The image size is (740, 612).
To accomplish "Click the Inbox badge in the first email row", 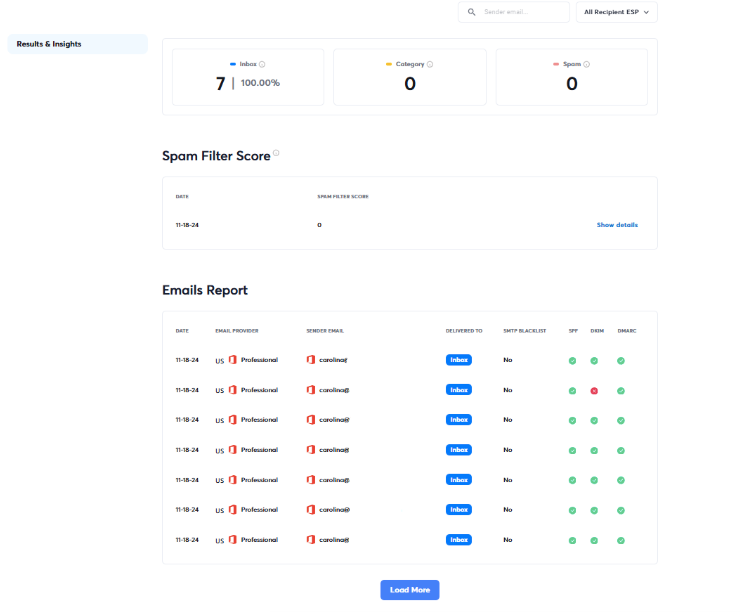I will pyautogui.click(x=459, y=360).
